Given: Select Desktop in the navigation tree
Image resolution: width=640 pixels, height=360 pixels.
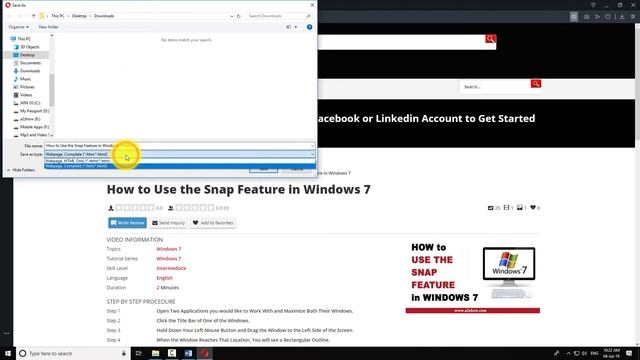Looking at the screenshot, I should click(x=27, y=55).
